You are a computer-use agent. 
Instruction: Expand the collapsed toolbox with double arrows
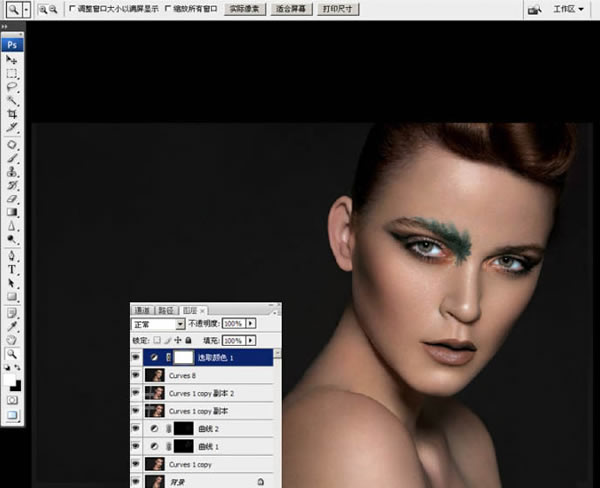pyautogui.click(x=4, y=26)
